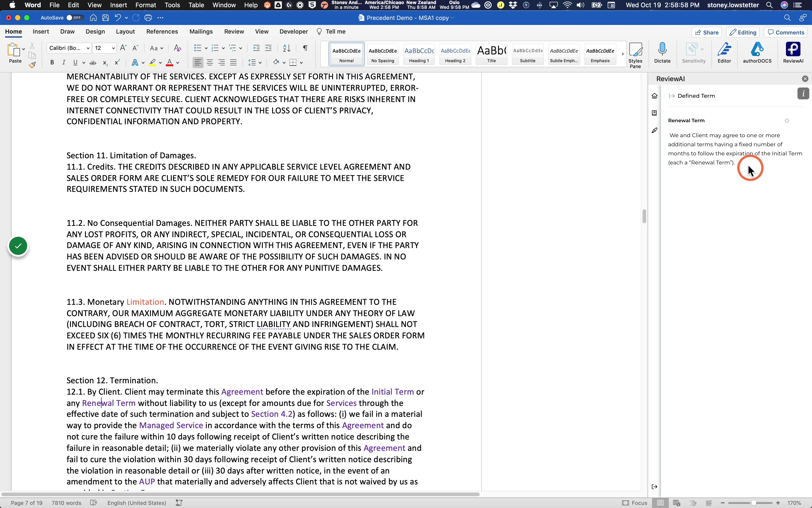The width and height of the screenshot is (812, 508).
Task: Save the document with the disk icon
Action: (105, 18)
